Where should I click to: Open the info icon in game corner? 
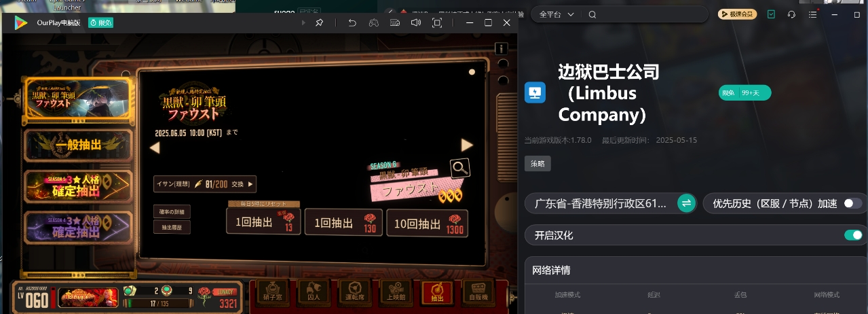coord(501,49)
